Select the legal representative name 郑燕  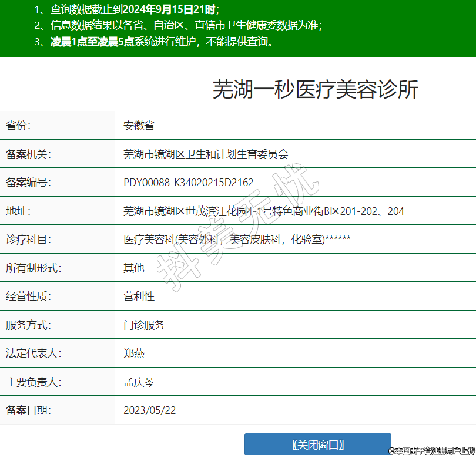133,353
